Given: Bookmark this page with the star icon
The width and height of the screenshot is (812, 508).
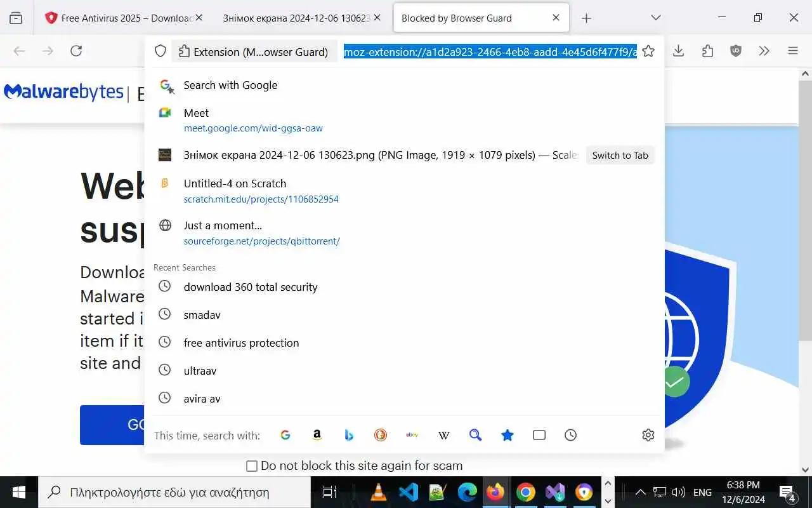Looking at the screenshot, I should click(648, 51).
